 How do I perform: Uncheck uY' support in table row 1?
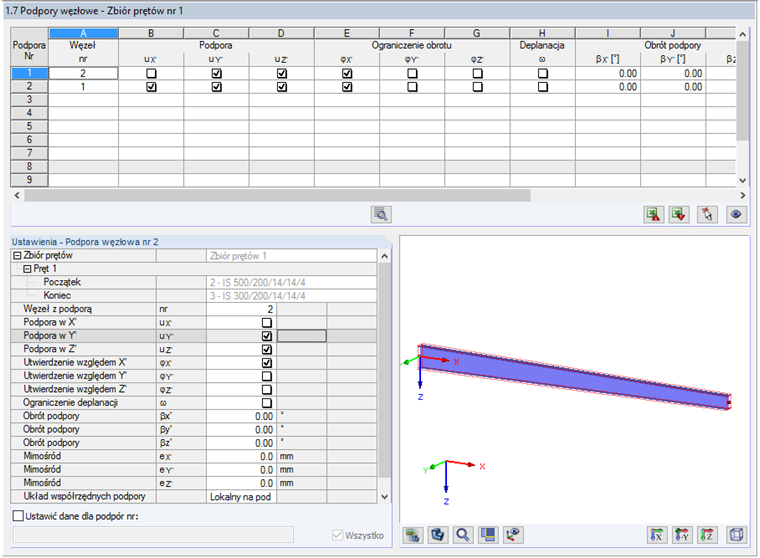click(x=217, y=73)
